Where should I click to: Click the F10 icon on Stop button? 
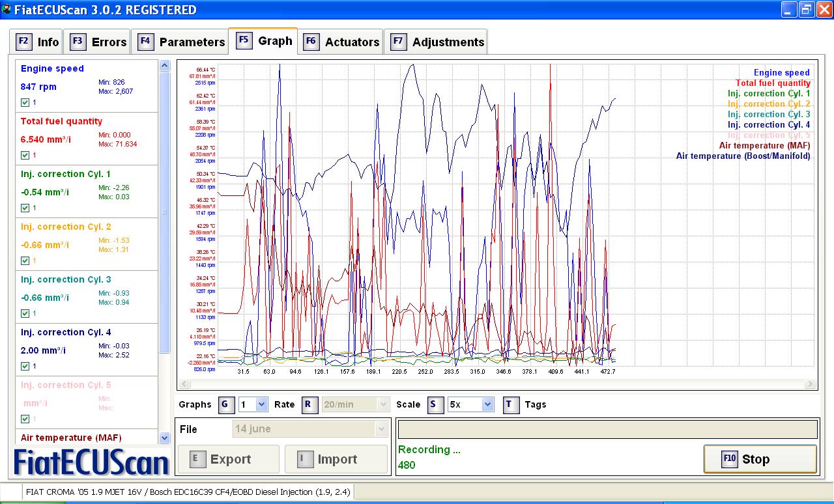(729, 458)
